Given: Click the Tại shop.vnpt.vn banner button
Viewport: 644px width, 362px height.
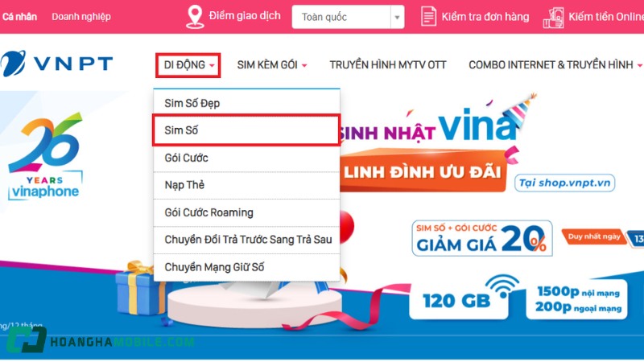Looking at the screenshot, I should (x=565, y=183).
